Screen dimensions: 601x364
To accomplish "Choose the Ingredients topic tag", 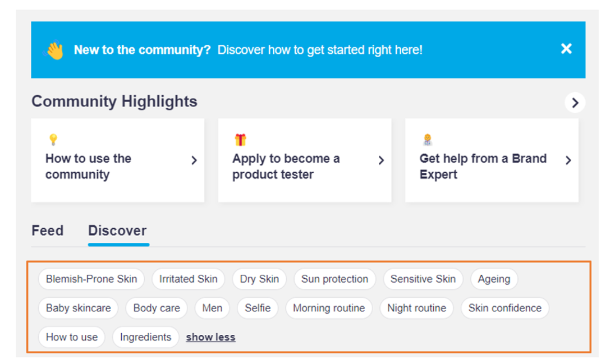I will click(145, 337).
